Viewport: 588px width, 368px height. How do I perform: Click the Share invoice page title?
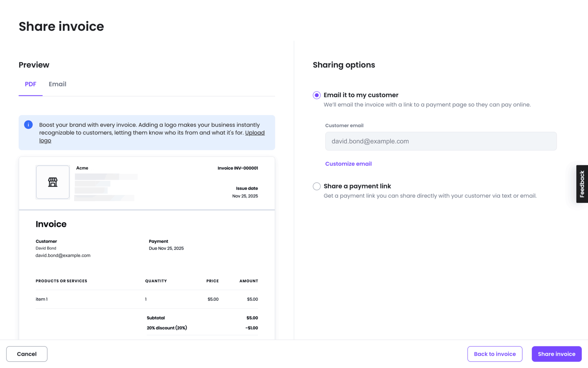click(x=61, y=26)
